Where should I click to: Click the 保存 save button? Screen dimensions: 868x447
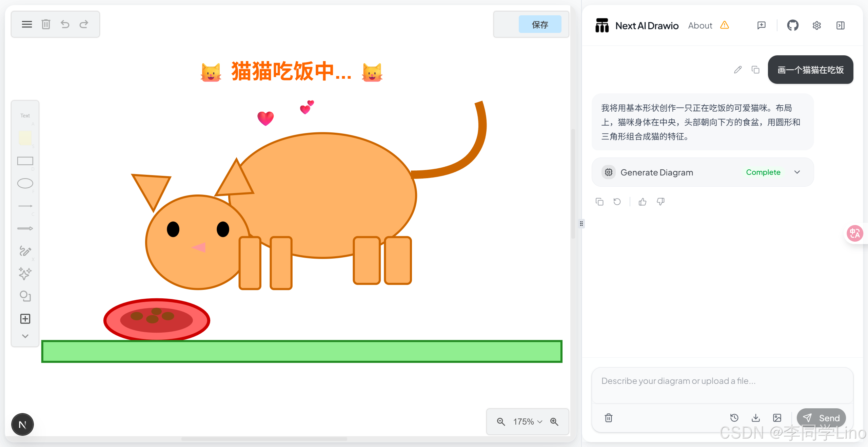click(x=540, y=24)
